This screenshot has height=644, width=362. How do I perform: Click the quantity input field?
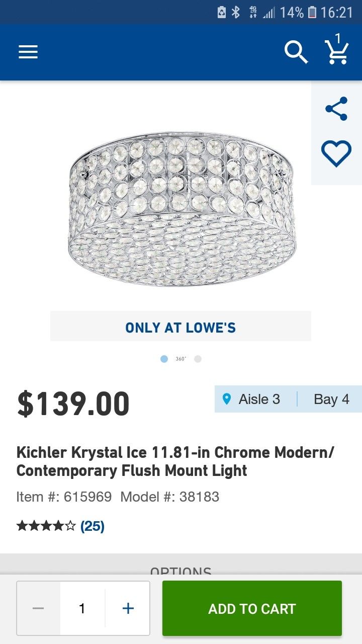pos(82,608)
